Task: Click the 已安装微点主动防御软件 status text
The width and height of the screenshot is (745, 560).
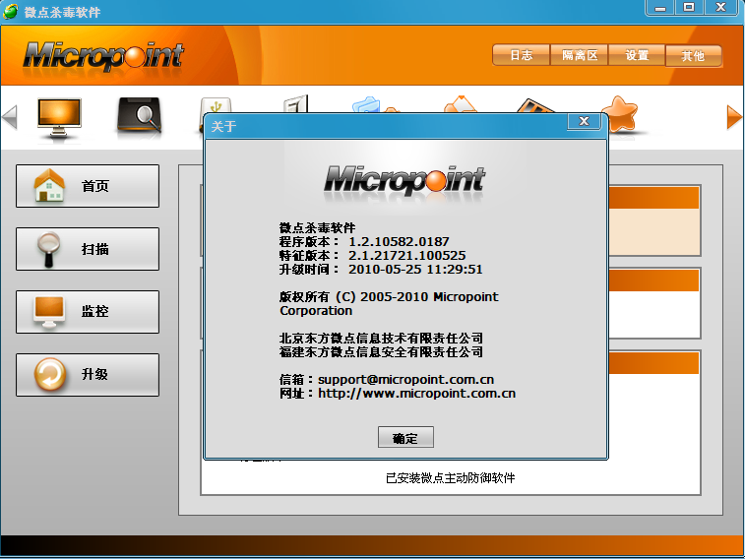Action: pos(451,478)
